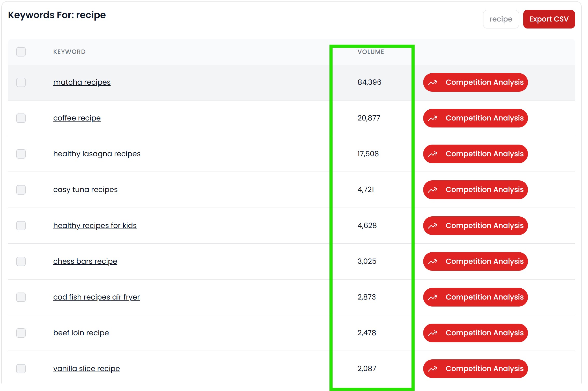Check the easy tuna recipes checkbox

21,190
